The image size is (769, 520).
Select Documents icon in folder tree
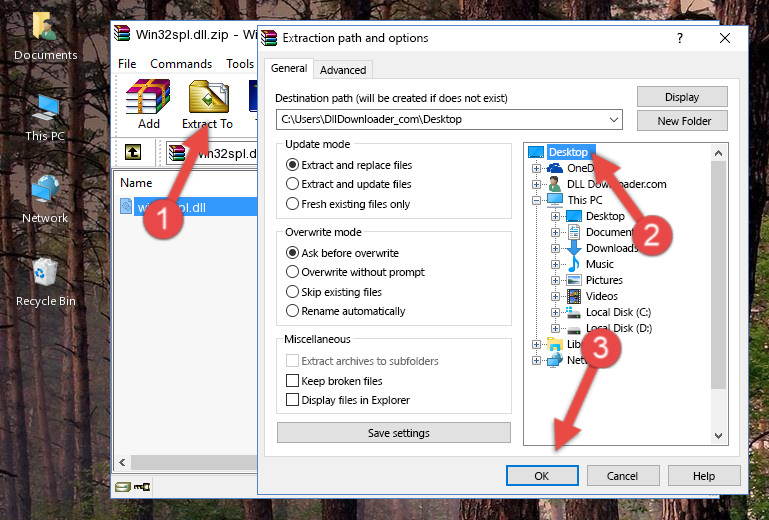(x=573, y=232)
